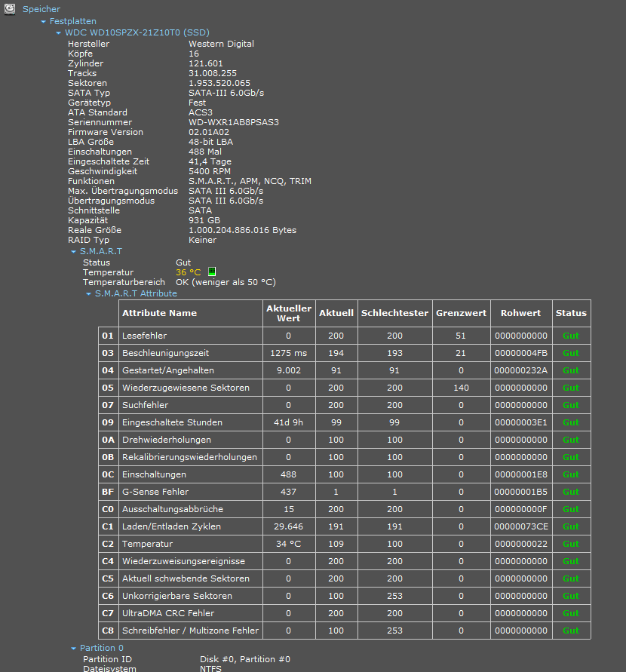The height and width of the screenshot is (672, 626).
Task: Select the Beschleunigungszeit attribute name
Action: tap(165, 353)
